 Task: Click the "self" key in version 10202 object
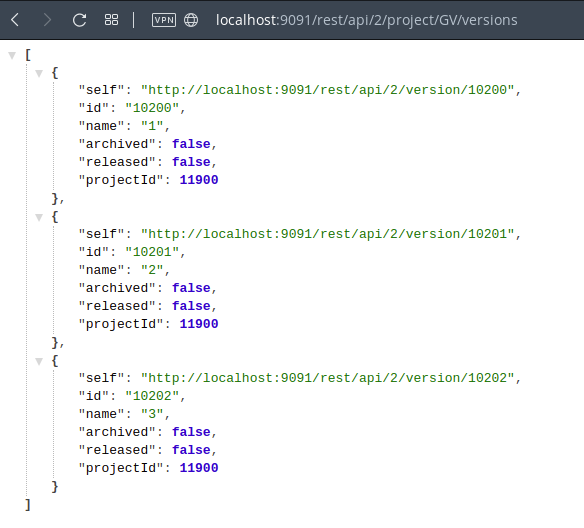101,378
